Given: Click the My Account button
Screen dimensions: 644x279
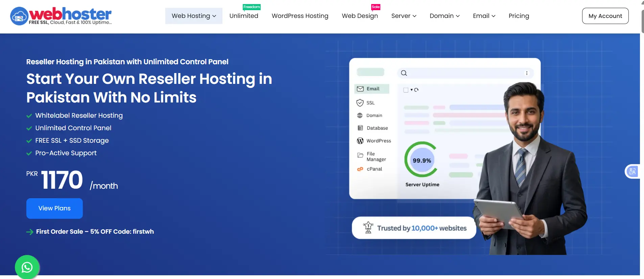Looking at the screenshot, I should pyautogui.click(x=605, y=16).
